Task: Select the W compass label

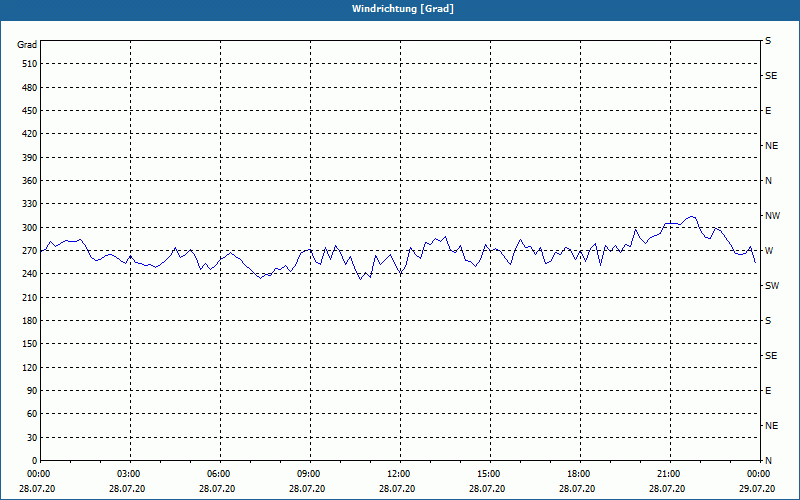Action: (769, 251)
